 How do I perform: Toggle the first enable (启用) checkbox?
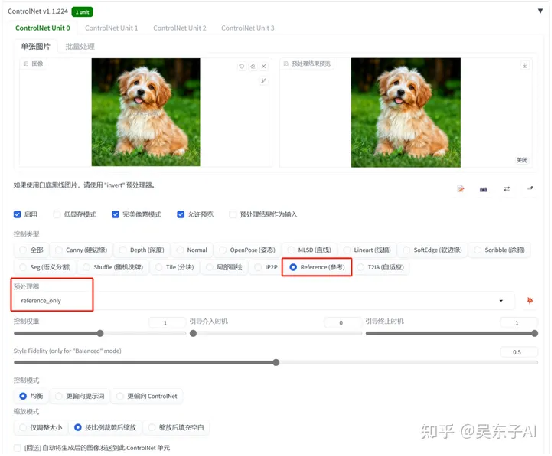pos(17,214)
